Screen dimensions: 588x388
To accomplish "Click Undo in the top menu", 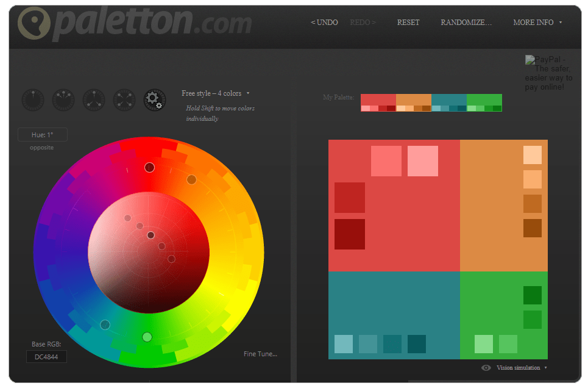I will [x=324, y=23].
